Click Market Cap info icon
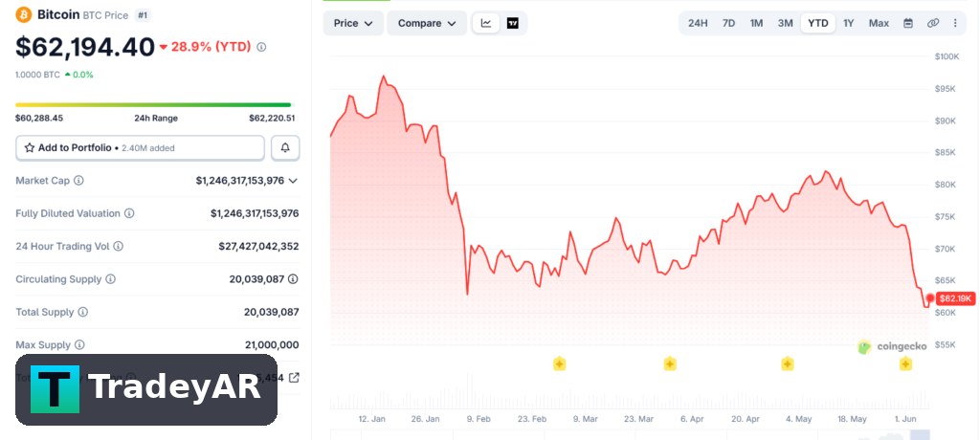The width and height of the screenshot is (980, 440). 78,181
